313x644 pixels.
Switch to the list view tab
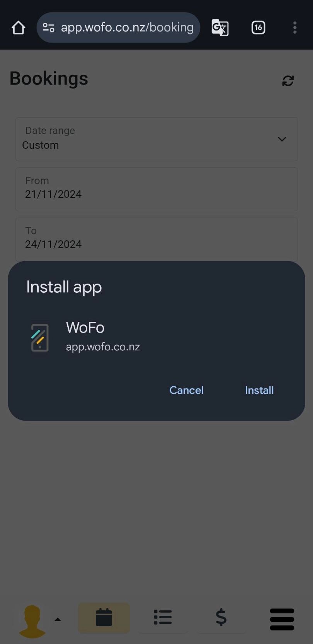pyautogui.click(x=163, y=617)
